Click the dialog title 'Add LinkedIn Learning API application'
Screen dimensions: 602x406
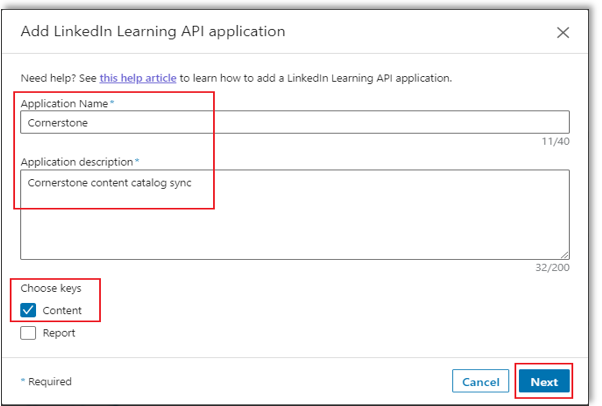(153, 31)
